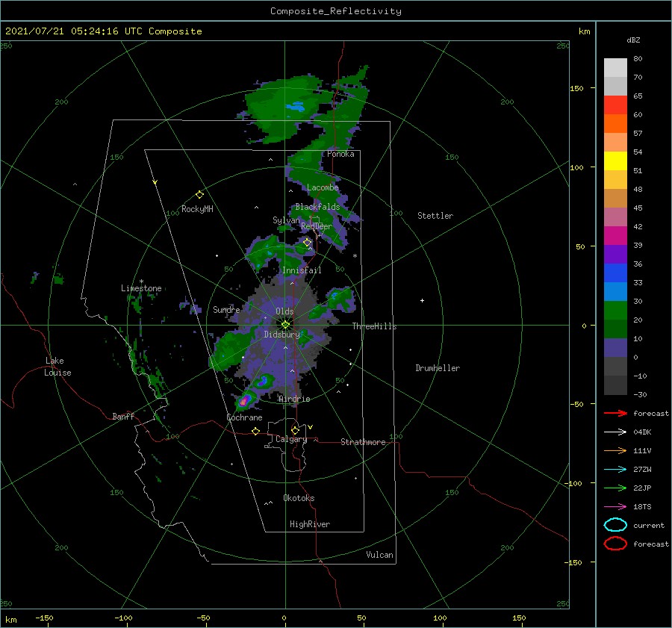Click the RockyMH label
This screenshot has width=672, height=628.
197,209
